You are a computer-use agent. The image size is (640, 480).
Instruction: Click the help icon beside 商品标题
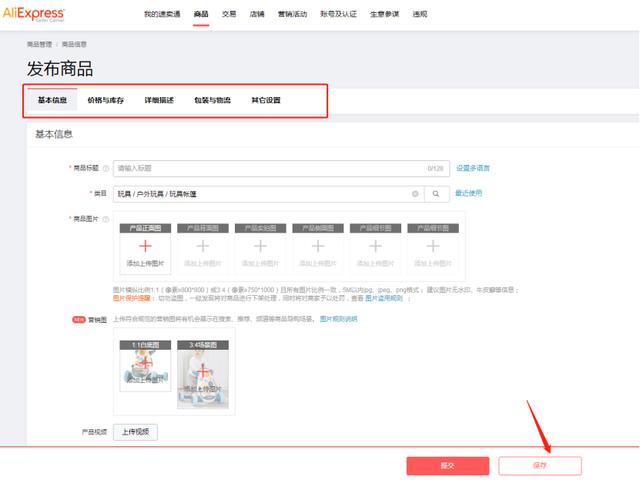coord(106,168)
